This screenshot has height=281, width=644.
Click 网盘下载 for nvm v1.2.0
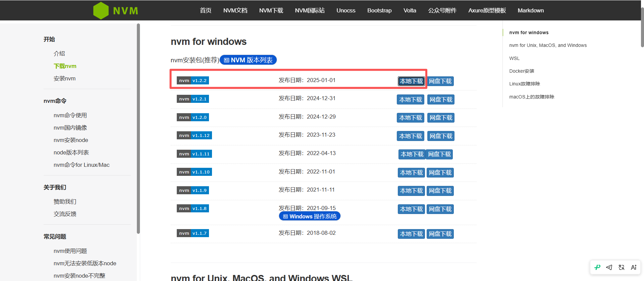pos(441,118)
